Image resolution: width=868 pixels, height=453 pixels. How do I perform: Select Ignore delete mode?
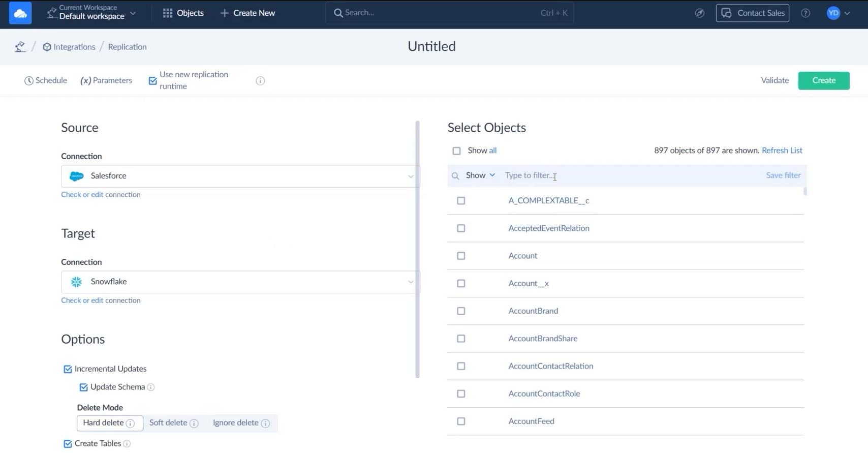tap(241, 423)
